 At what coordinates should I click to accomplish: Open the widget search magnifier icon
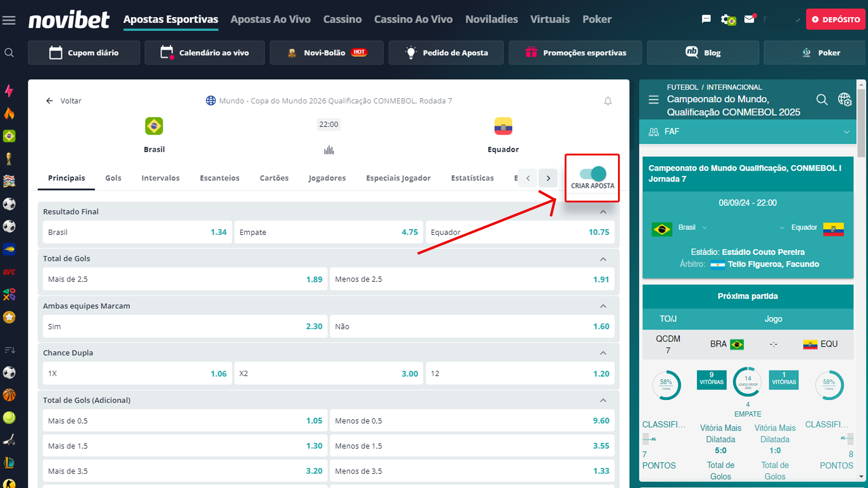click(822, 99)
